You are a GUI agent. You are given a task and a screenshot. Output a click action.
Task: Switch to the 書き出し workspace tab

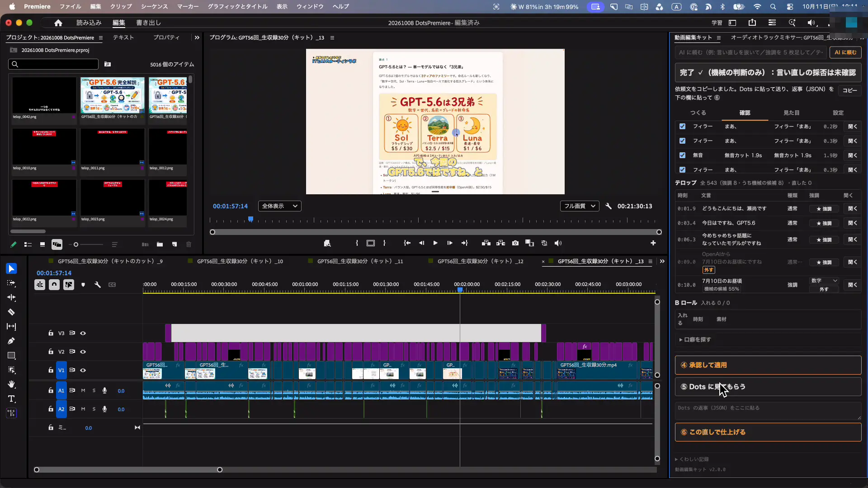coord(148,23)
